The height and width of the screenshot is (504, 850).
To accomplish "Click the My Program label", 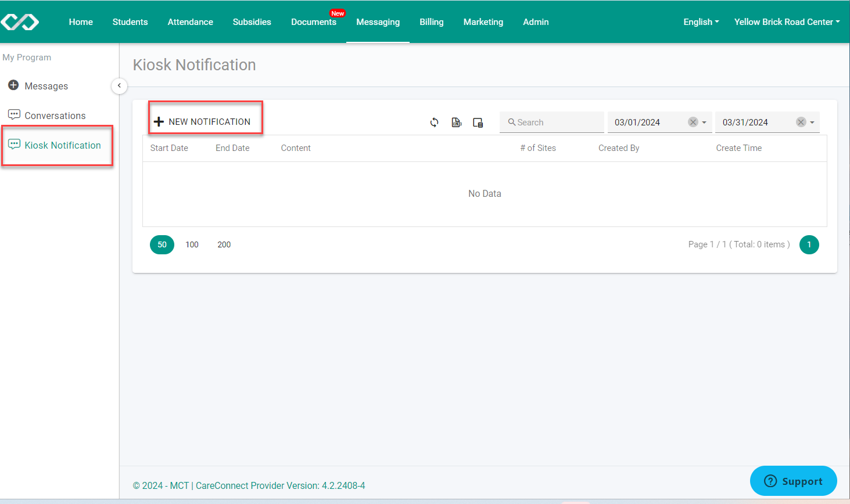I will (27, 57).
